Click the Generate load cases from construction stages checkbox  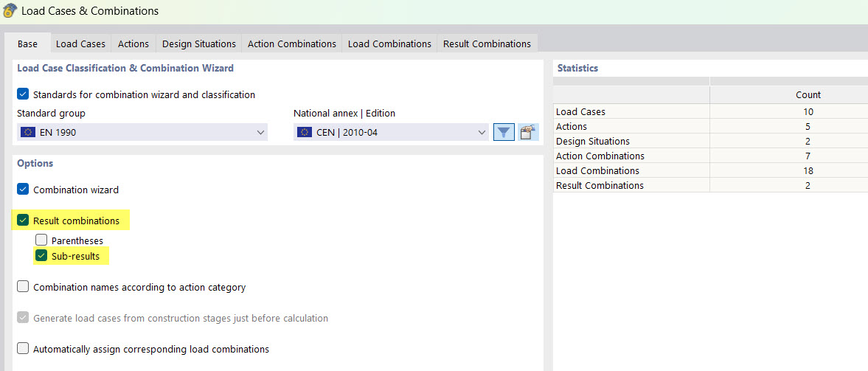(x=23, y=318)
